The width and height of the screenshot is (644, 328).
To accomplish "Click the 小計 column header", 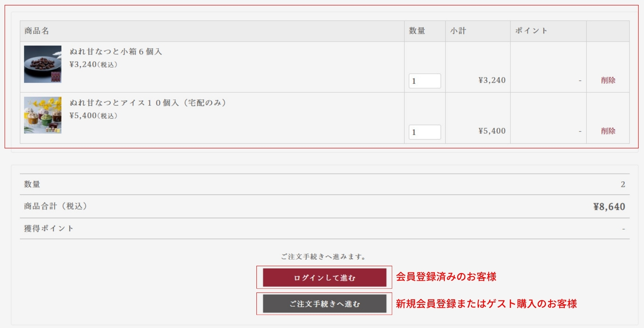I will [x=458, y=31].
